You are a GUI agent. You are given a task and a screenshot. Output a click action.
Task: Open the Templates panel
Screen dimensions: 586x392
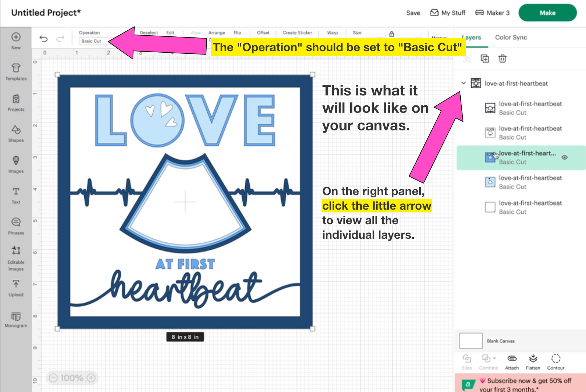(x=16, y=72)
